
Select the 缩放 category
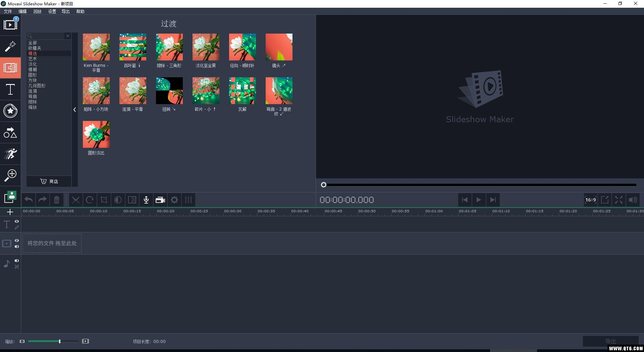click(33, 107)
